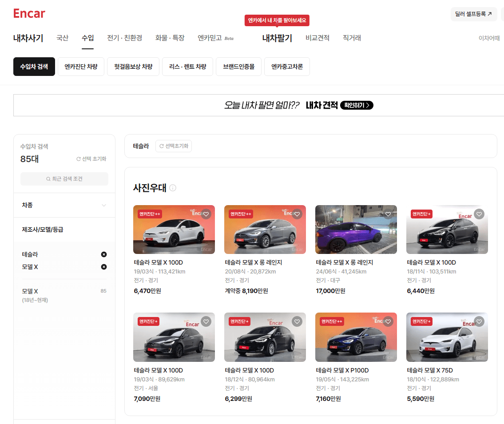504x424 pixels.
Task: Open the blue 모델 X P100D thumbnail
Action: tap(356, 337)
